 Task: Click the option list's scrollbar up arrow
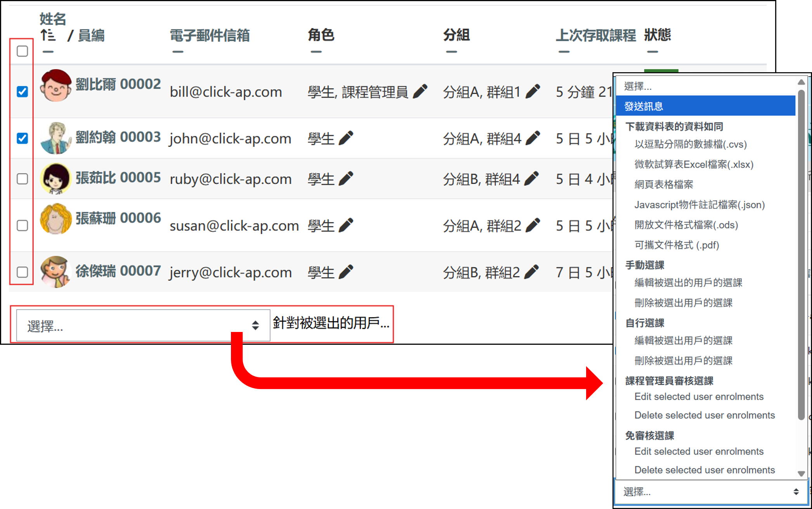point(801,82)
